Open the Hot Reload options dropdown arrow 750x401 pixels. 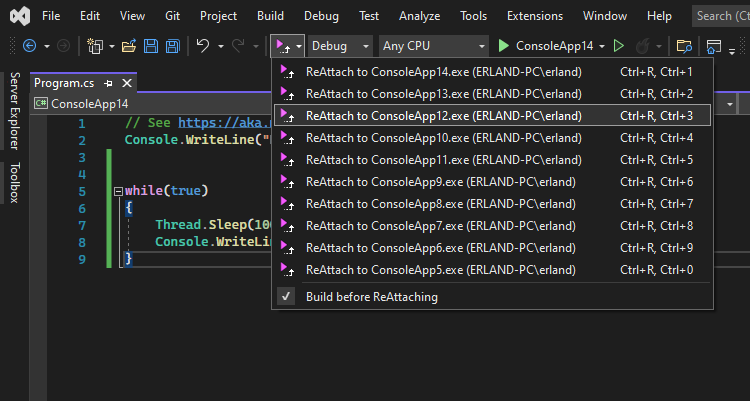pos(659,46)
